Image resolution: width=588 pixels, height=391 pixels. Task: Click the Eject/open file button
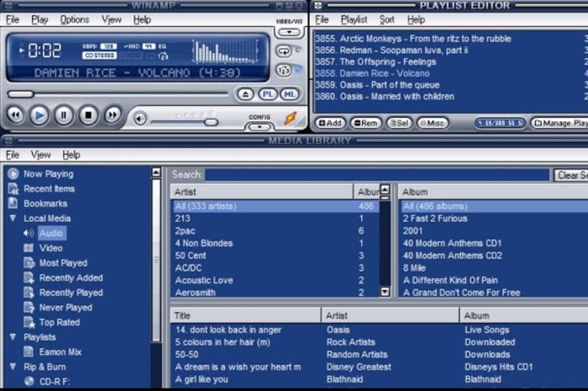coord(245,94)
